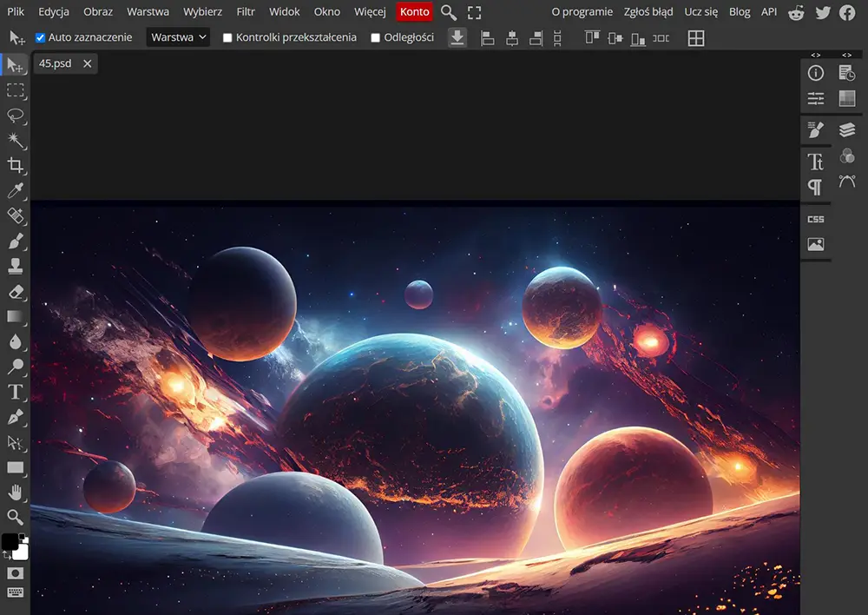
Task: Open the Paragraph panel icon
Action: pos(815,188)
